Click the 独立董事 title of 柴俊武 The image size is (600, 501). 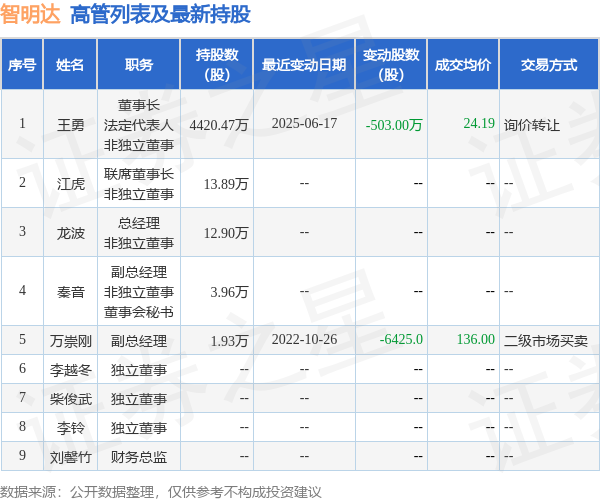pyautogui.click(x=139, y=399)
